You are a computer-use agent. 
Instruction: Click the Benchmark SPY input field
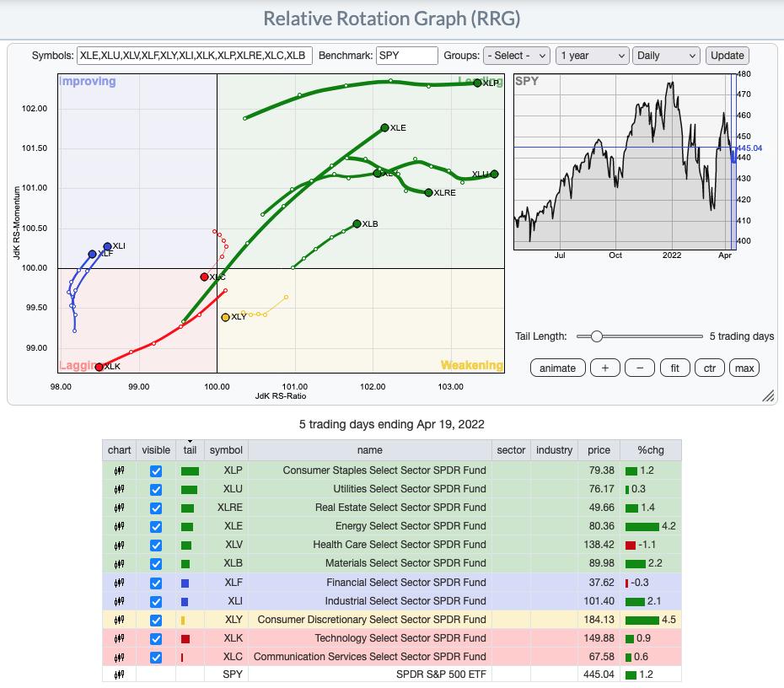tap(407, 56)
